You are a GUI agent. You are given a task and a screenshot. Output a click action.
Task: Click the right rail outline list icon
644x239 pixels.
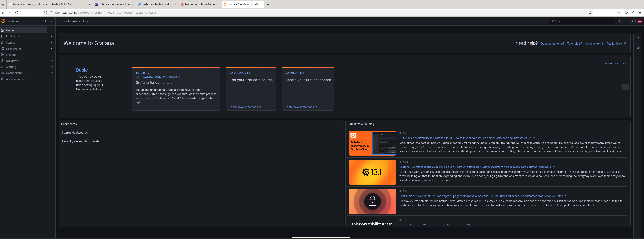(x=638, y=37)
